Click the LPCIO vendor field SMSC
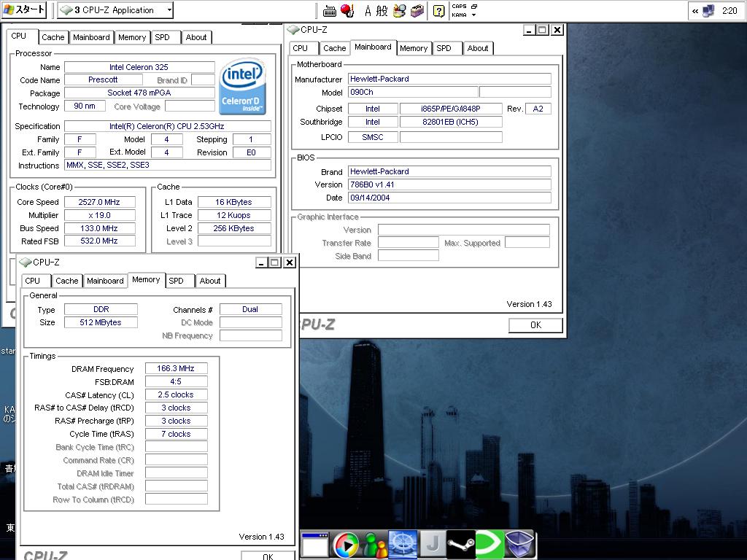The height and width of the screenshot is (560, 747). point(373,137)
